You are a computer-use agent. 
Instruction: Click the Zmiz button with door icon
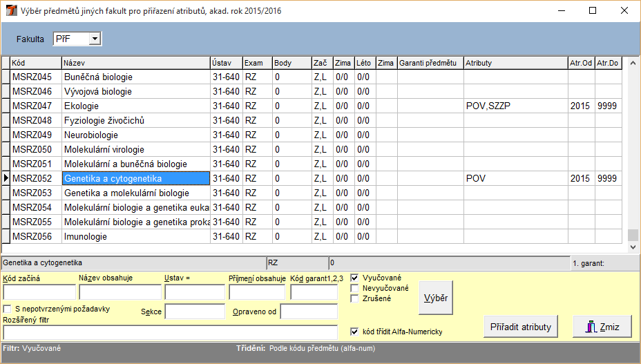[x=602, y=327]
